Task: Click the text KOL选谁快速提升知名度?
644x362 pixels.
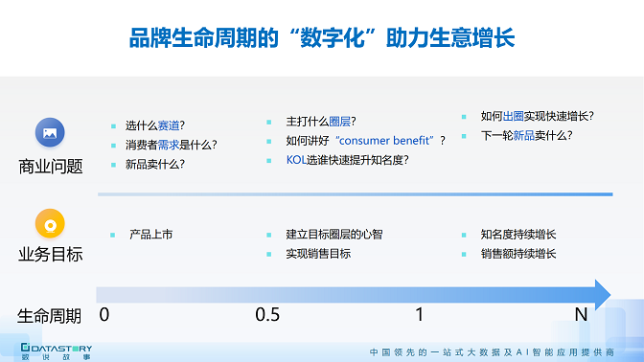Action: pyautogui.click(x=348, y=160)
